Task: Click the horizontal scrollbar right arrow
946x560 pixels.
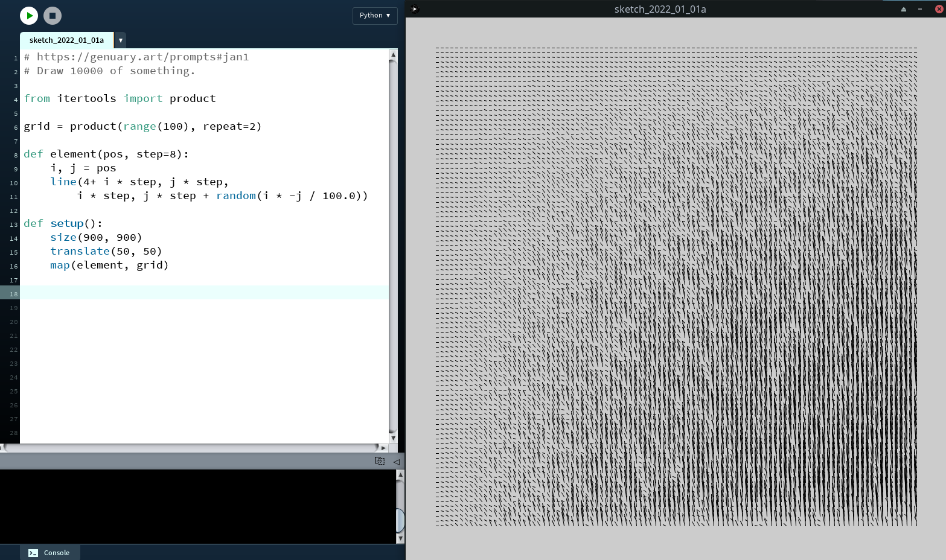Action: coord(383,448)
